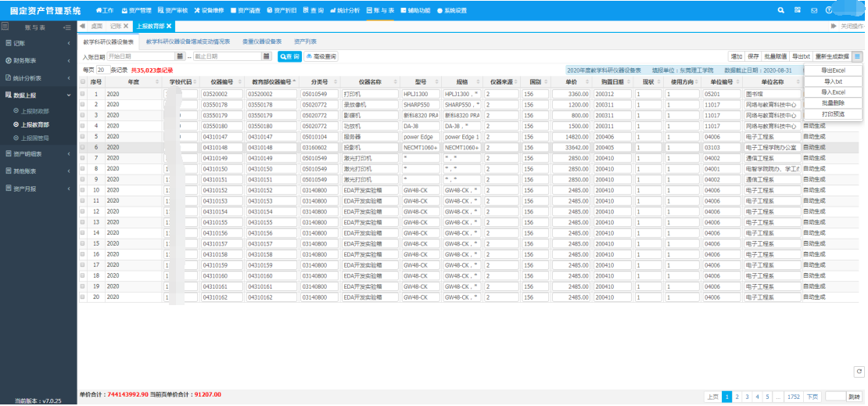
Task: Click the 保存 button
Action: 753,56
